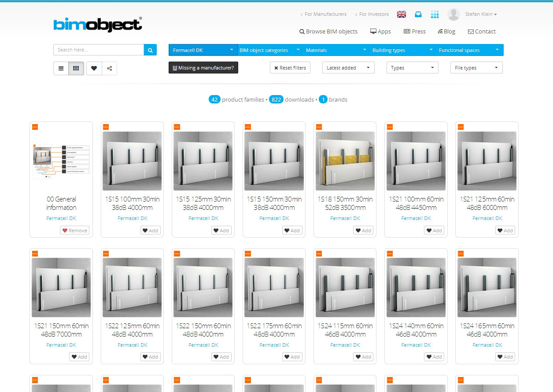Click the share icon button
553x392 pixels.
click(109, 68)
